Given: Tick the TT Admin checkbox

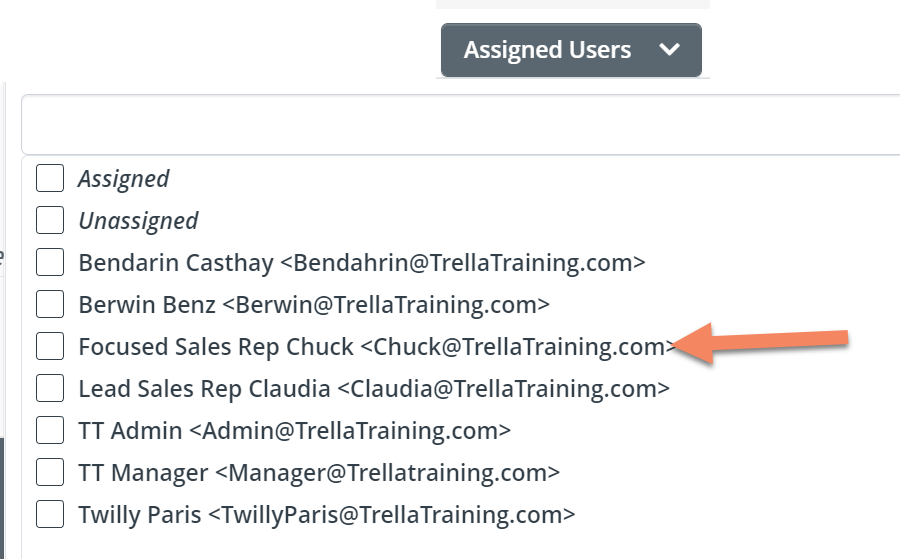Looking at the screenshot, I should [x=50, y=430].
